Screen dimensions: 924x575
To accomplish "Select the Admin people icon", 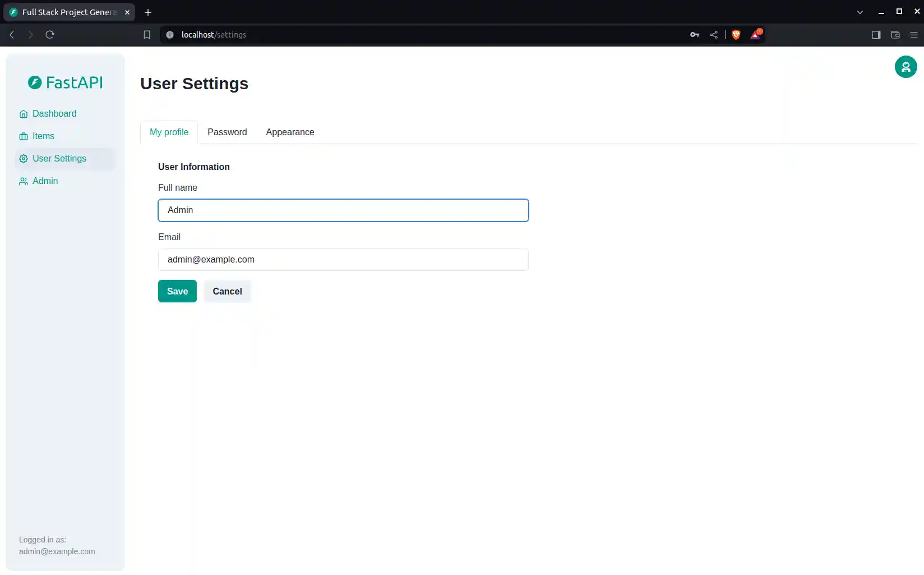I will (24, 181).
